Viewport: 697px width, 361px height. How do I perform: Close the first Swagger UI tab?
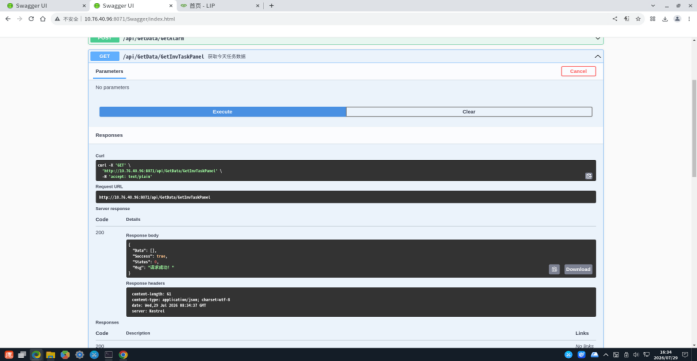coord(84,6)
